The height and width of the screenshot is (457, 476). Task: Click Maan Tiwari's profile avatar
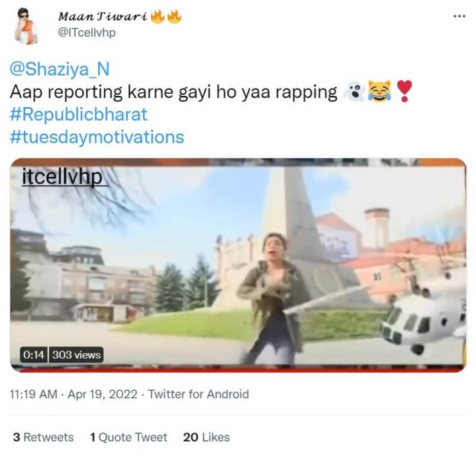point(27,26)
